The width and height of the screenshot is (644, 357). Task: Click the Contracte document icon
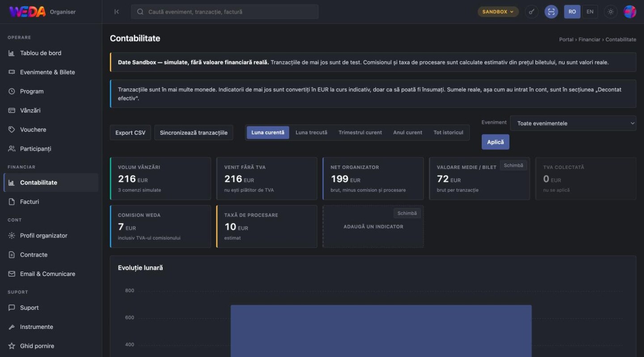[x=12, y=255]
